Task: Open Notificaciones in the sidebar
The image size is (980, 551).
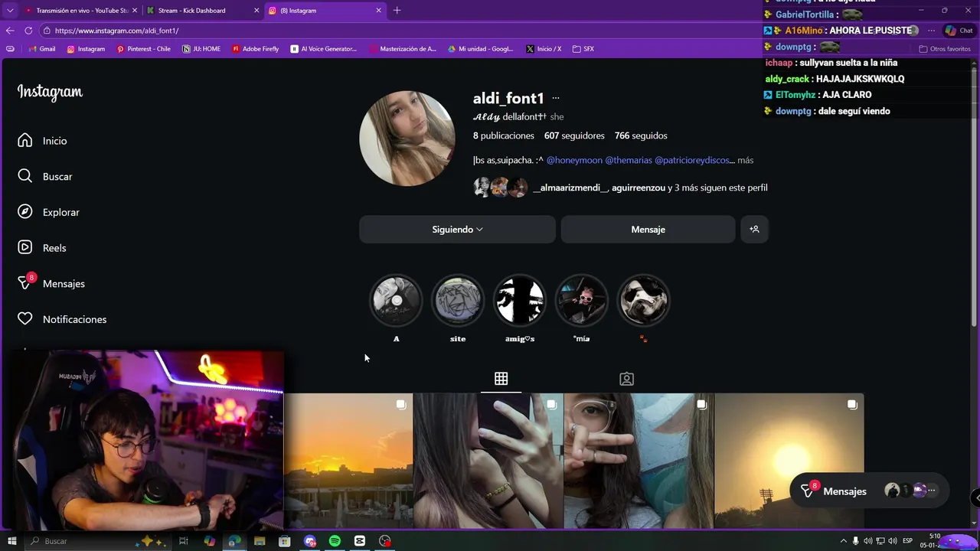Action: (62, 319)
